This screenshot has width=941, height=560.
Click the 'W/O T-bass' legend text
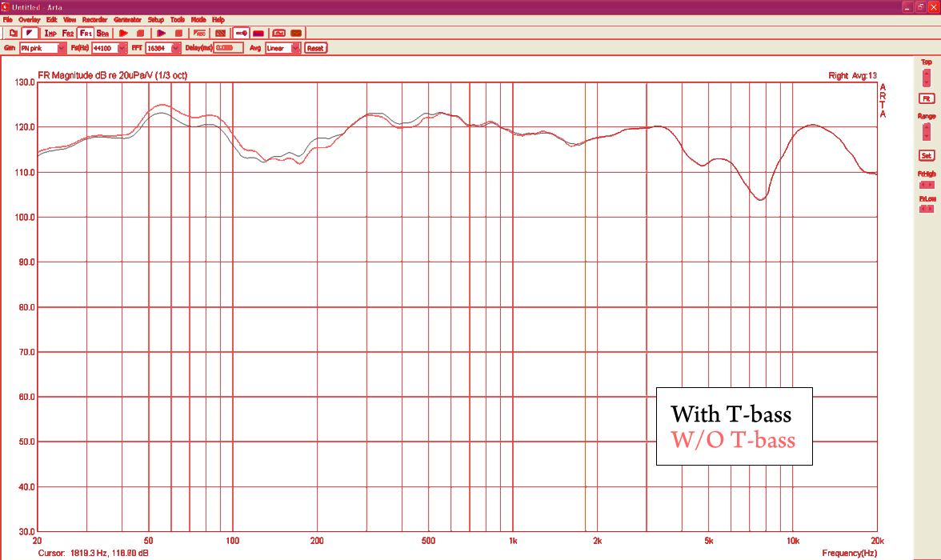point(733,440)
